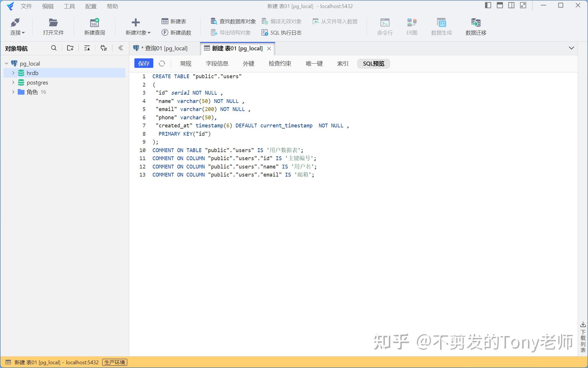Viewport: 588px width, 368px height.
Task: Start 数据迁移 from the toolbar
Action: 475,26
